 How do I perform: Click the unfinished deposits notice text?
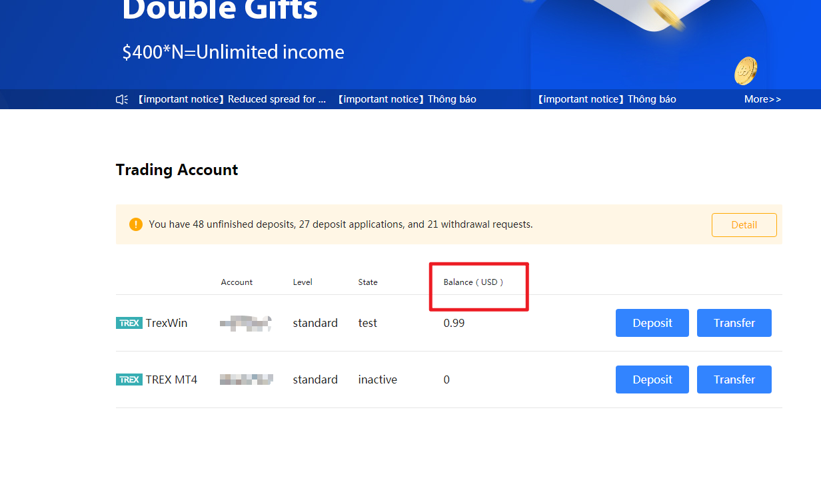pyautogui.click(x=341, y=224)
